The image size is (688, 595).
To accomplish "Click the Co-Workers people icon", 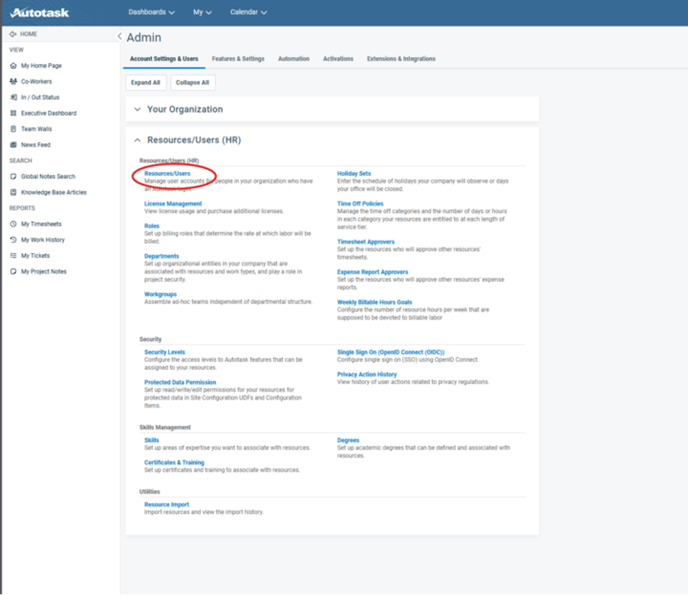I will [13, 82].
